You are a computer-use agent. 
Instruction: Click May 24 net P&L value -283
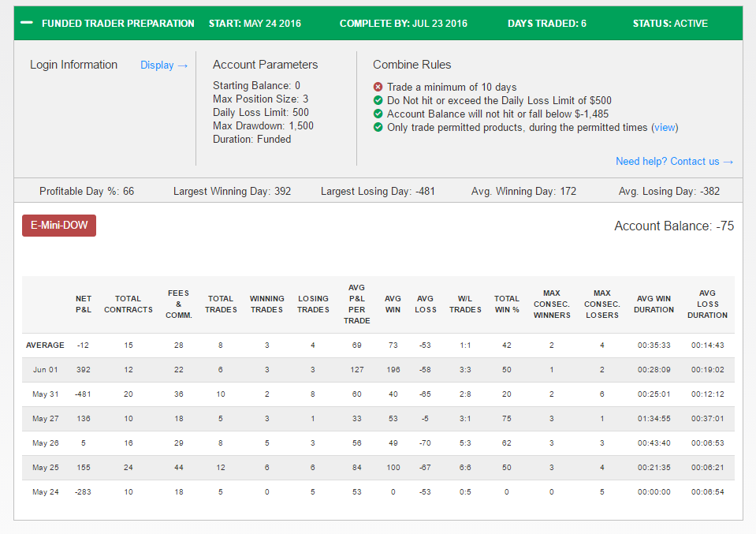pos(83,492)
